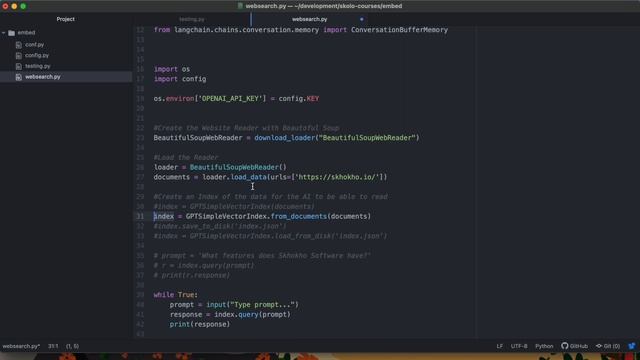
Task: Select websearch.py in the tree view
Action: coord(42,77)
